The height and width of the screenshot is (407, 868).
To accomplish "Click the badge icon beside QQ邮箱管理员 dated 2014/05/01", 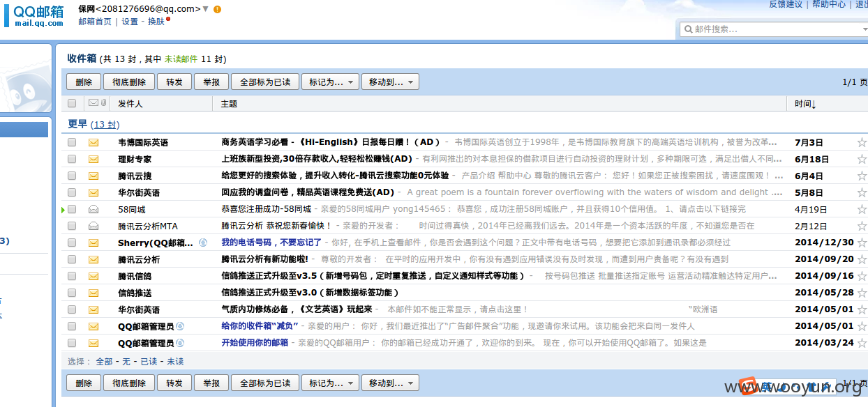I will click(x=180, y=325).
